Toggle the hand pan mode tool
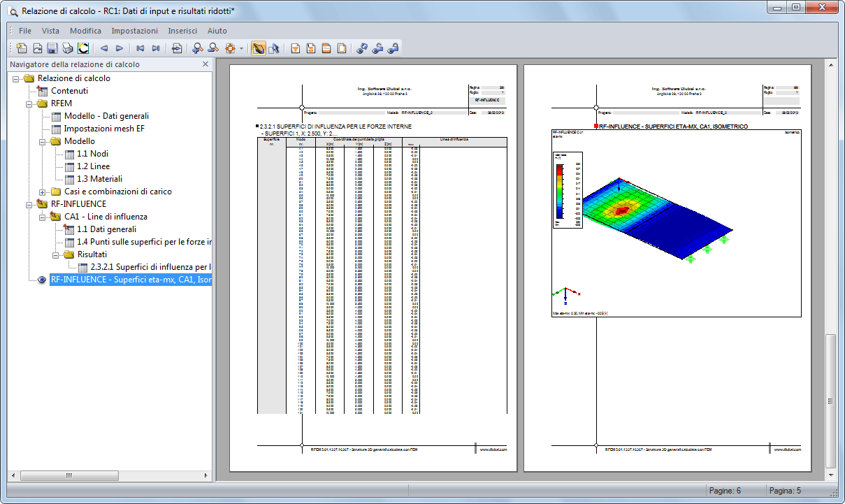 click(x=258, y=48)
